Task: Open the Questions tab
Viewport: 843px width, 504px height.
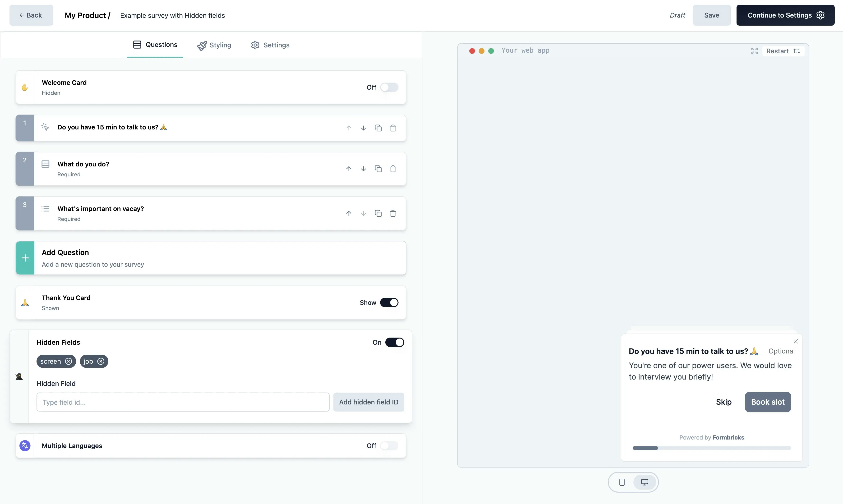Action: [155, 45]
